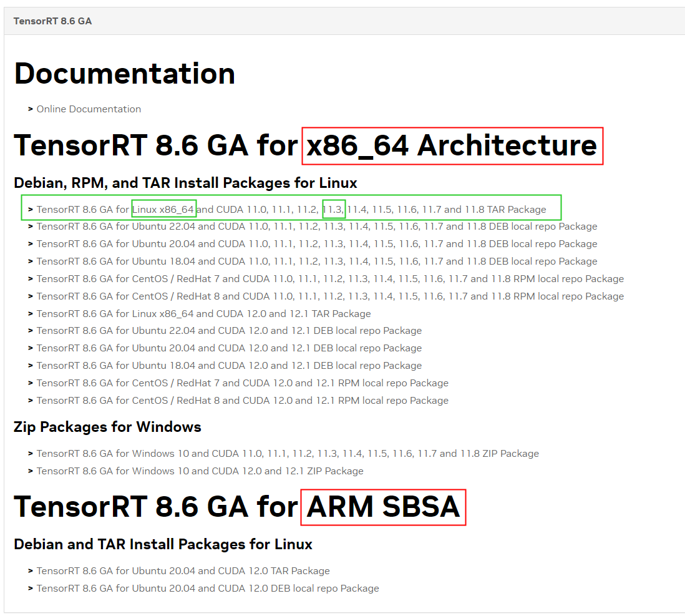685x616 pixels.
Task: Click the Documentation heading
Action: coord(125,73)
